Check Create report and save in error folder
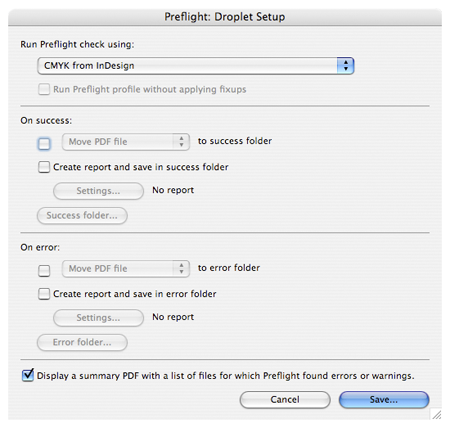The image size is (450, 428). coord(44,294)
